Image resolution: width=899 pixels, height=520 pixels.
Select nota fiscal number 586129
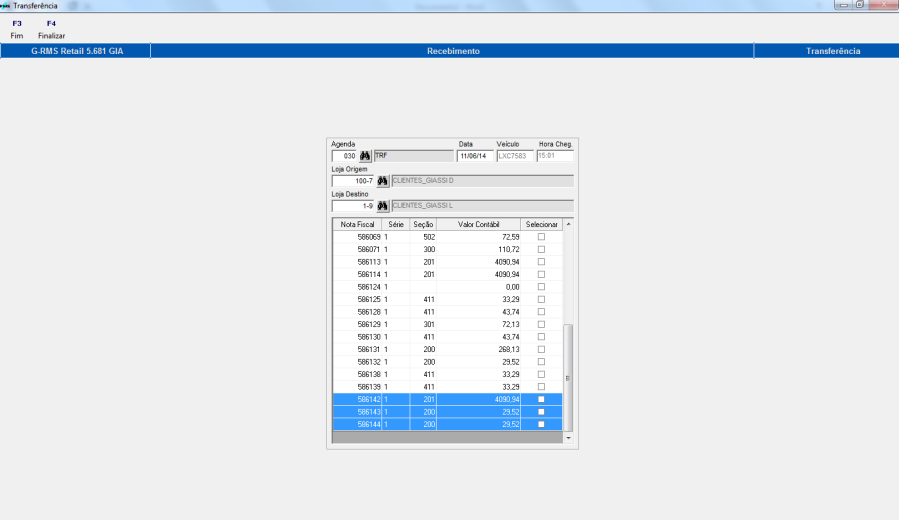tap(369, 324)
